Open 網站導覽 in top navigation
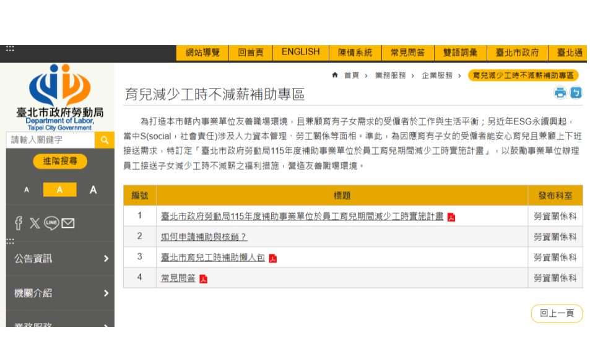The height and width of the screenshot is (364, 590). (202, 53)
